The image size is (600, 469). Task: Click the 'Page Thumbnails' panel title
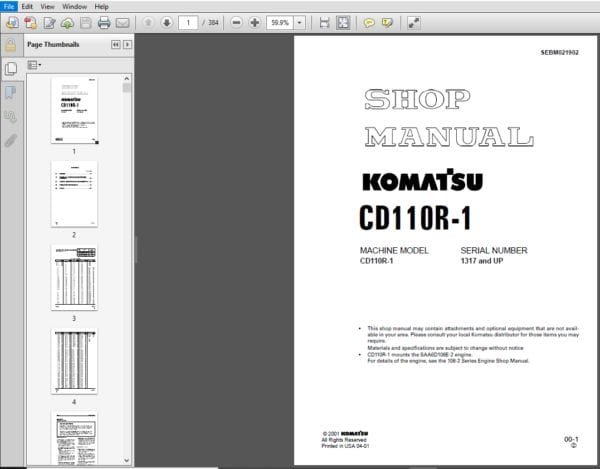(53, 44)
